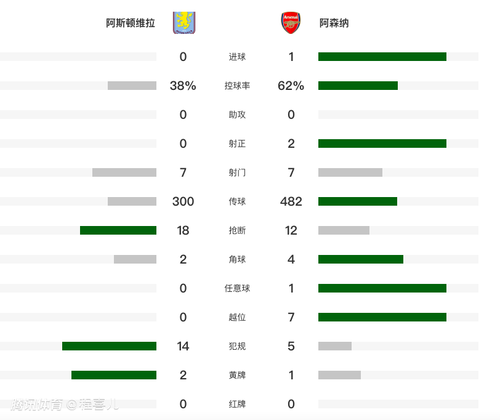Click Aston Villa's gray 38% possession bar
The image size is (500, 420).
[132, 86]
